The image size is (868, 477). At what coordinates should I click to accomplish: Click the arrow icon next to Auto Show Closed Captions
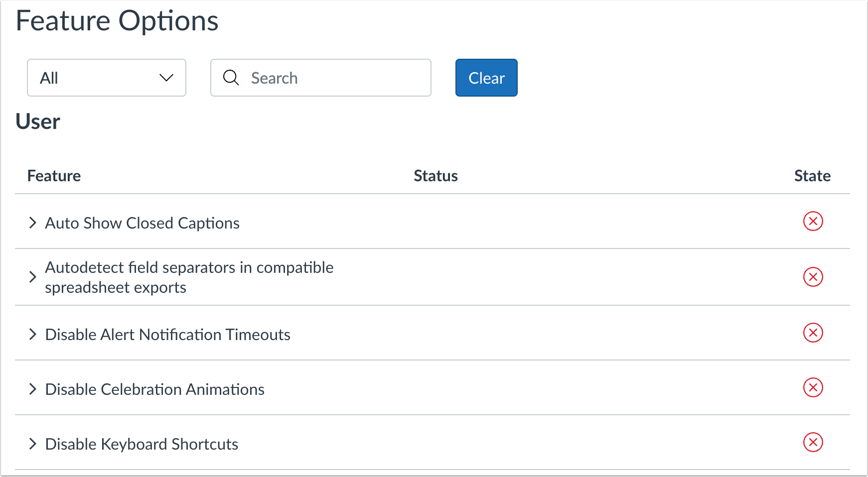(33, 223)
